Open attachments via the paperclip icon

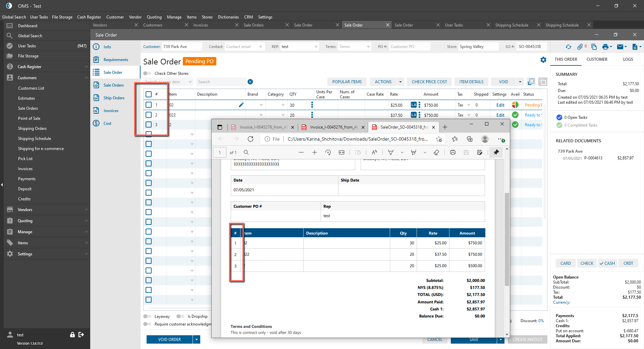click(580, 47)
